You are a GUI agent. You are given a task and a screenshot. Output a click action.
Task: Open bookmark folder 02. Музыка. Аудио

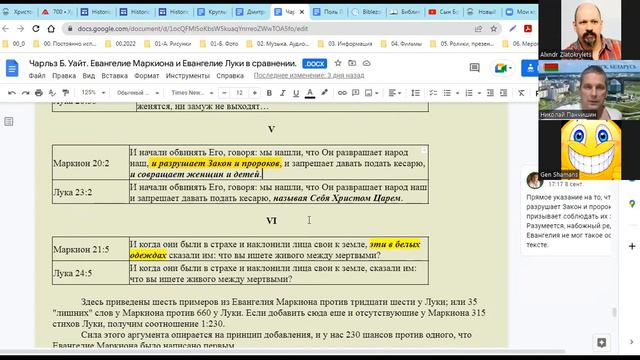[278, 44]
